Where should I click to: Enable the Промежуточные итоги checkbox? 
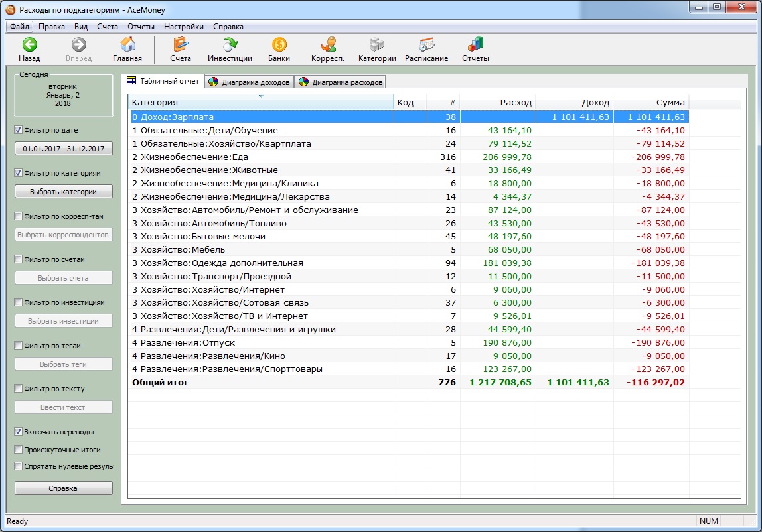[19, 449]
